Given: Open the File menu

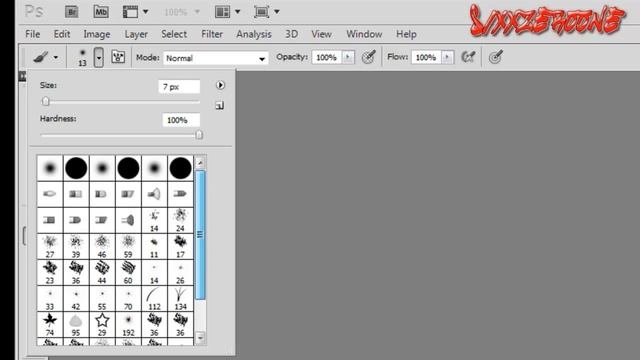Looking at the screenshot, I should (33, 34).
